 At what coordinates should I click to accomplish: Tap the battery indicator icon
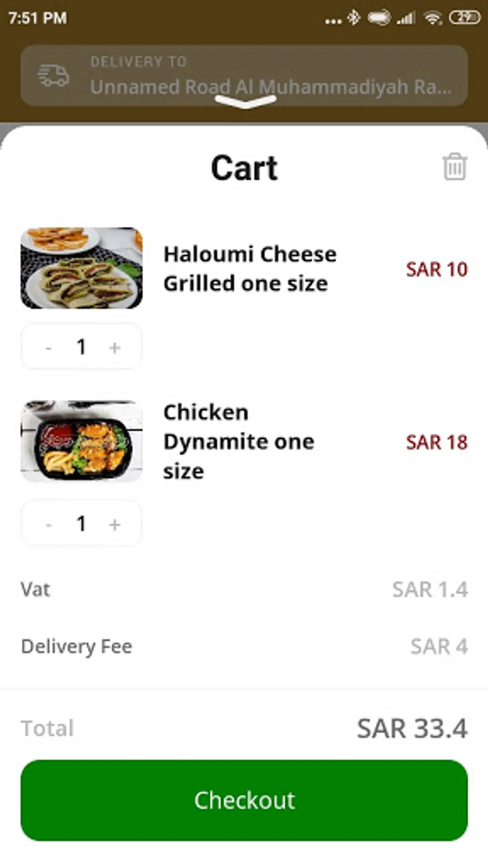tap(465, 18)
